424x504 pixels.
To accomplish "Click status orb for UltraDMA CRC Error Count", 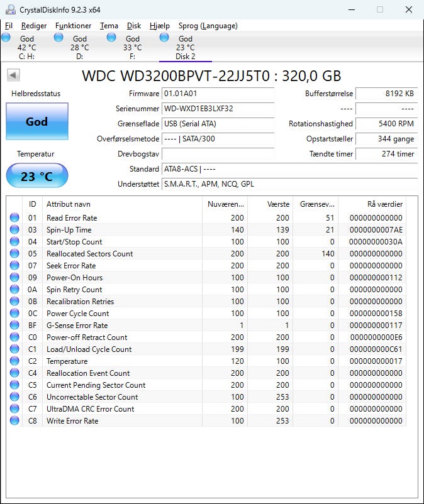I will [14, 408].
